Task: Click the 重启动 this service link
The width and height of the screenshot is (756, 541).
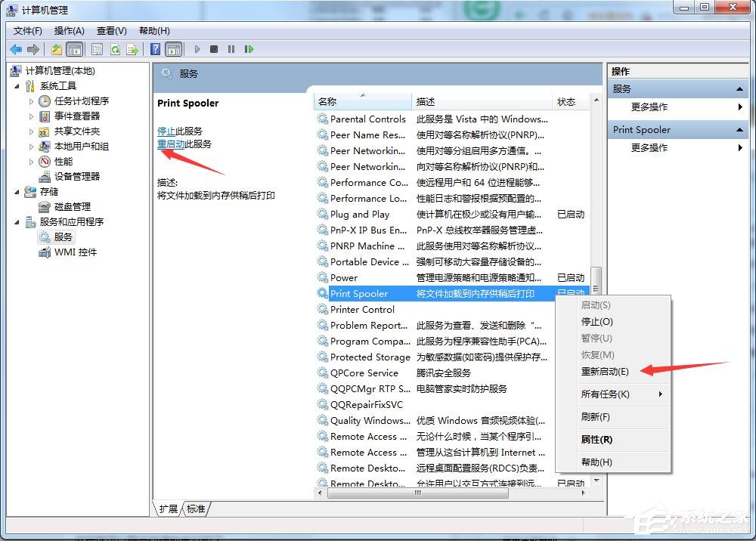Action: (x=171, y=144)
